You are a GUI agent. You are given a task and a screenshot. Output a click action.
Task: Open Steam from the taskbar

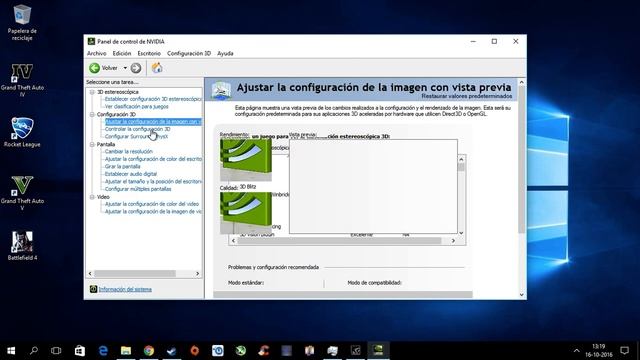point(172,351)
